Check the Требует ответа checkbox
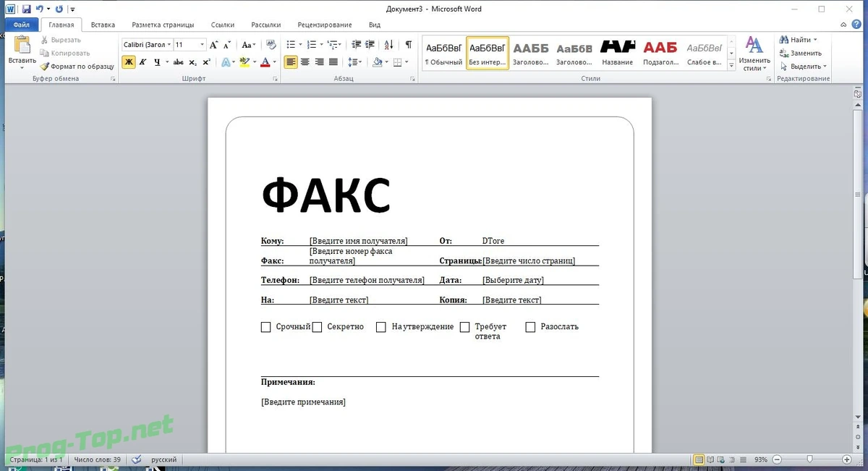The height and width of the screenshot is (471, 868). pyautogui.click(x=465, y=327)
